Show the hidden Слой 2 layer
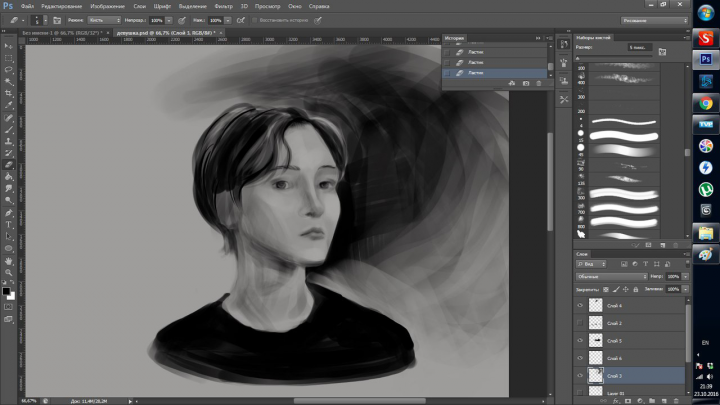Screen dimensions: 720x405 click(x=580, y=323)
